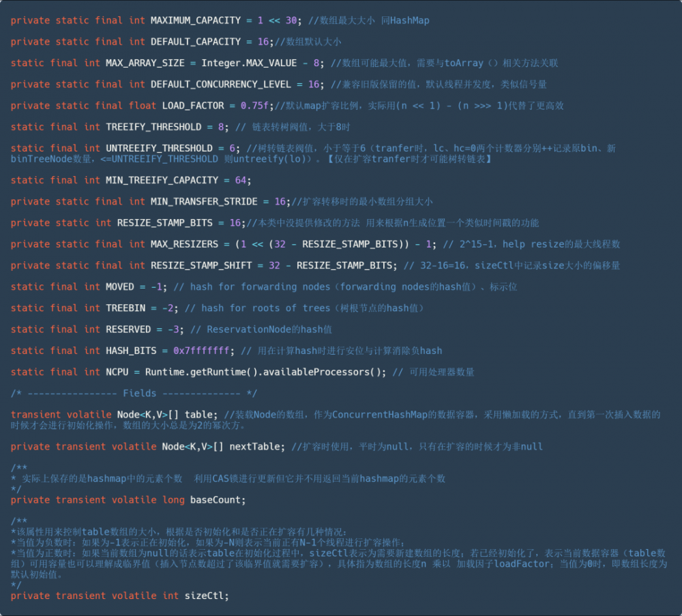Click the MAXIMUM_CAPACITY constant name

(x=196, y=20)
